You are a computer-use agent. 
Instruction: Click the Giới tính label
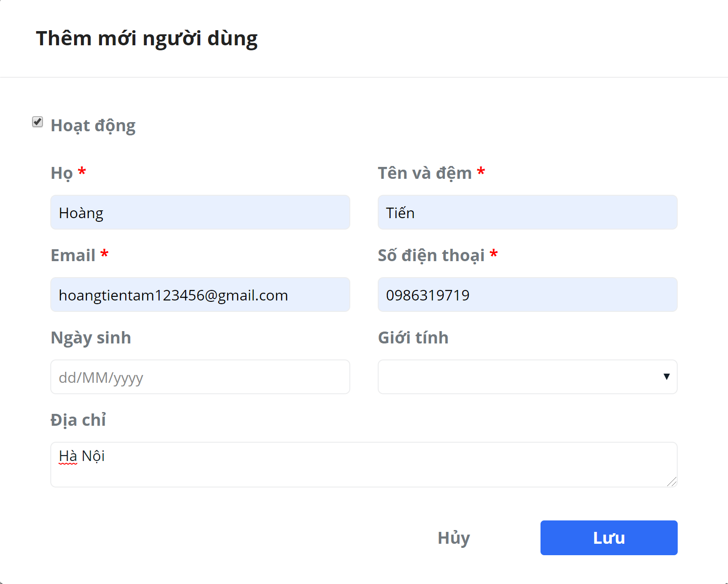click(x=413, y=338)
